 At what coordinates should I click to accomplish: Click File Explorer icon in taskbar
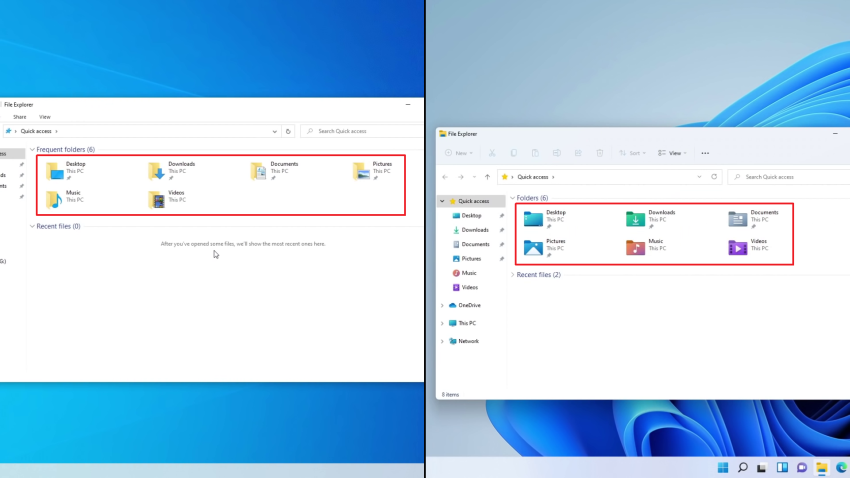click(x=822, y=467)
